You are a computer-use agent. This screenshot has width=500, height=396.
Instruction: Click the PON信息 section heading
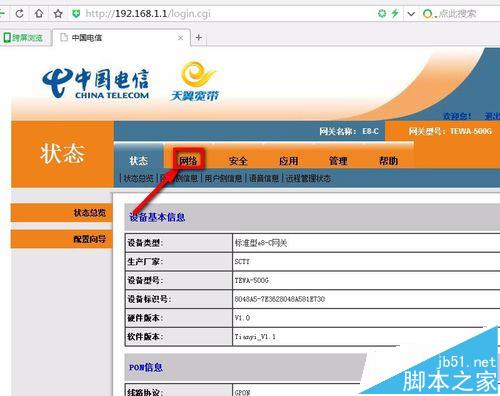click(x=146, y=367)
